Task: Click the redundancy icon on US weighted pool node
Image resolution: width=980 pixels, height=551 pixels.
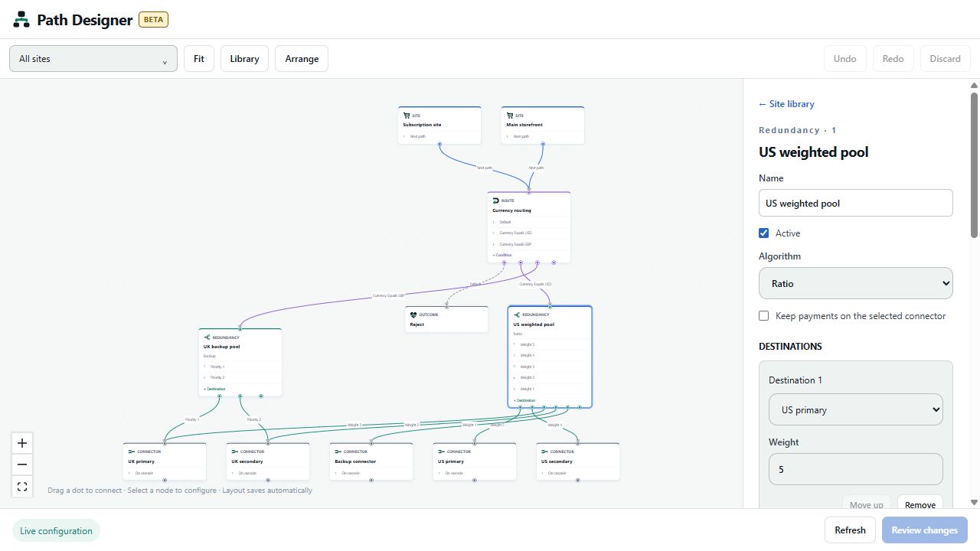Action: pos(517,315)
